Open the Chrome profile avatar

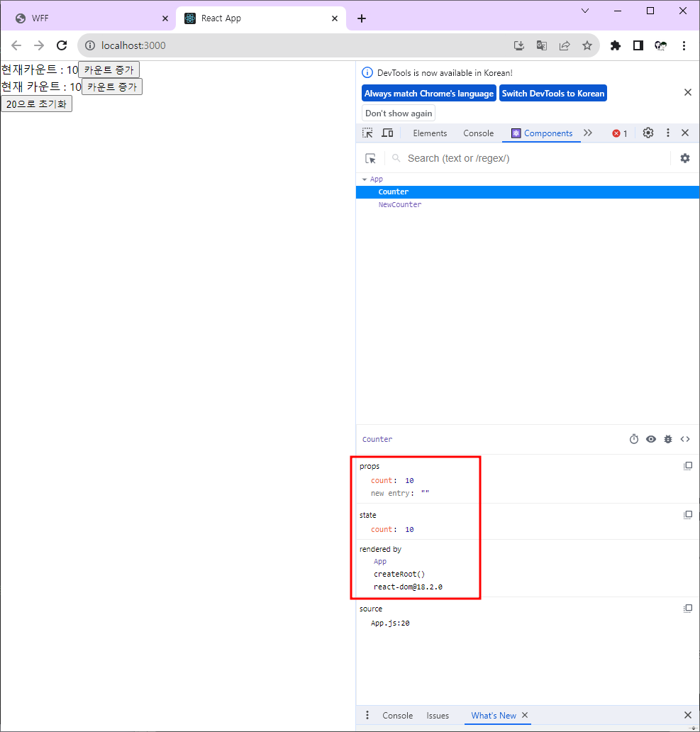660,45
